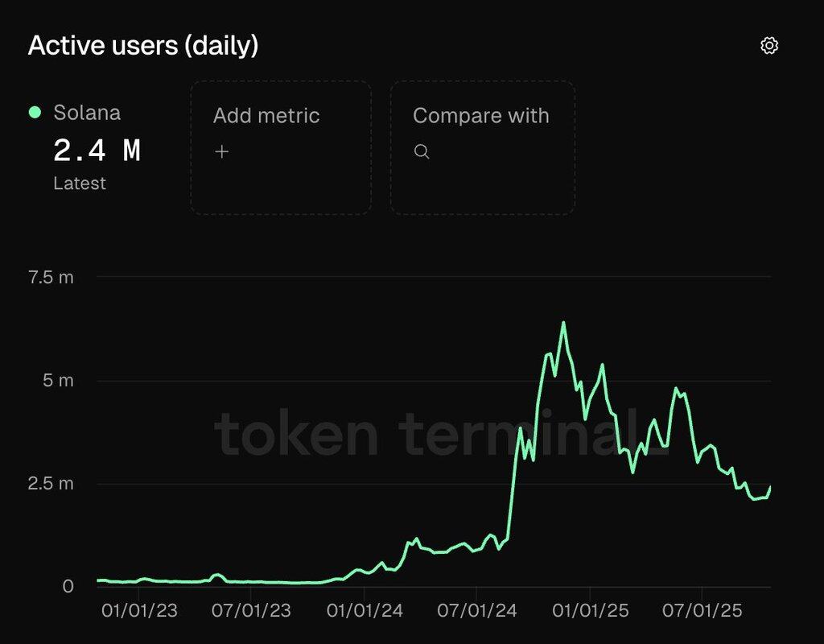Click the 5 m y-axis label
The width and height of the screenshot is (824, 644).
coord(58,381)
